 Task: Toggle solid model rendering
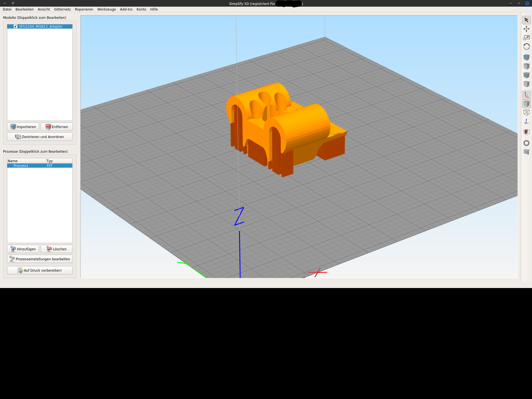point(526,104)
